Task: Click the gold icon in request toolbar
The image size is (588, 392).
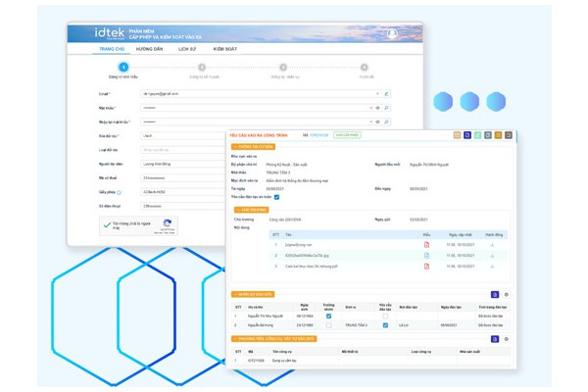Action: [x=498, y=135]
